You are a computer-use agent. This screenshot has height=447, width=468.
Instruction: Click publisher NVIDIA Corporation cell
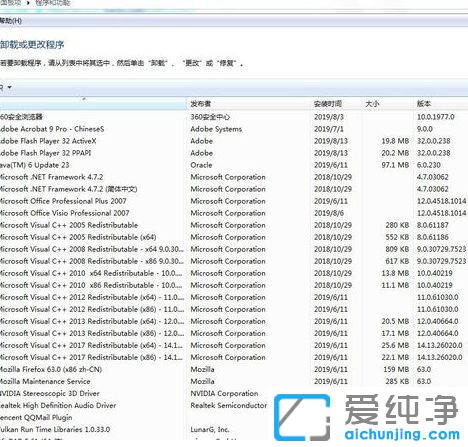[x=224, y=393]
